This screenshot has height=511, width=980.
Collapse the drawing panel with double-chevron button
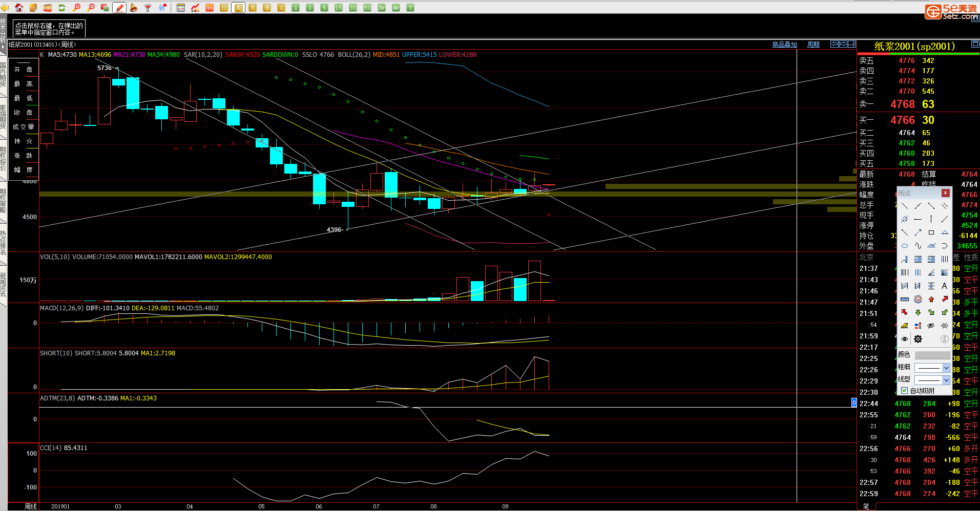point(944,339)
